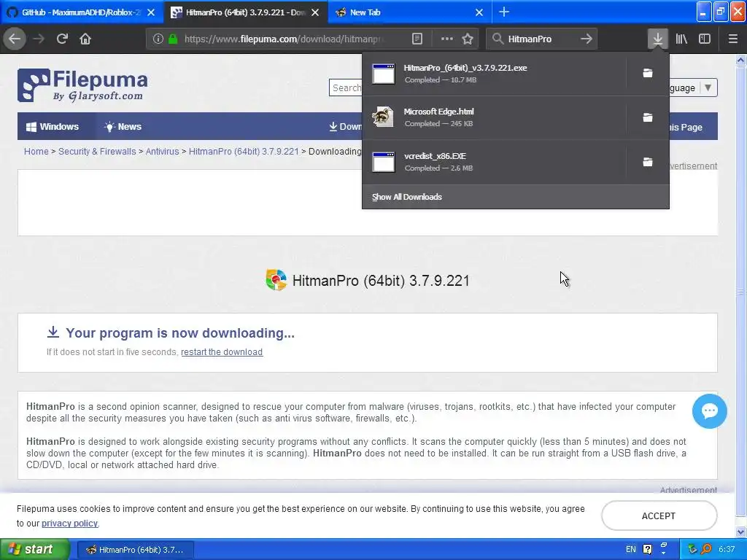Image resolution: width=747 pixels, height=560 pixels.
Task: Open HitmanPro (64bit) 3.7.9.221 breadcrumb
Action: [244, 152]
